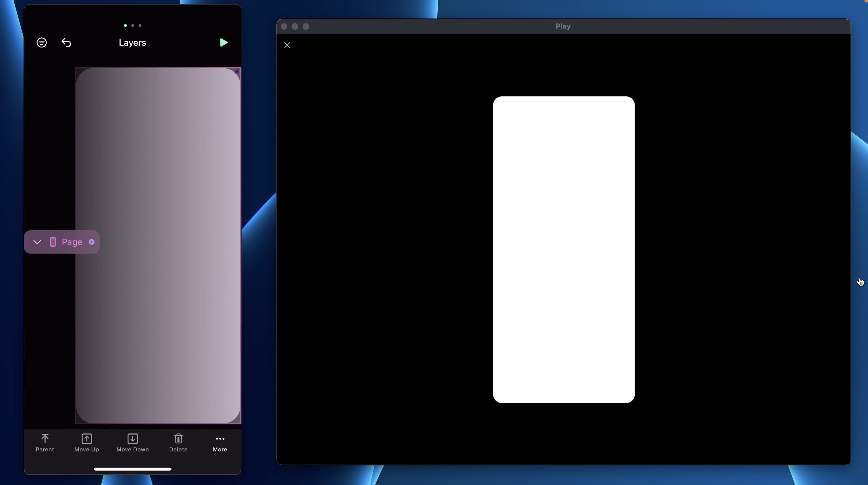Switch to the third page dot
The width and height of the screenshot is (868, 485).
140,26
